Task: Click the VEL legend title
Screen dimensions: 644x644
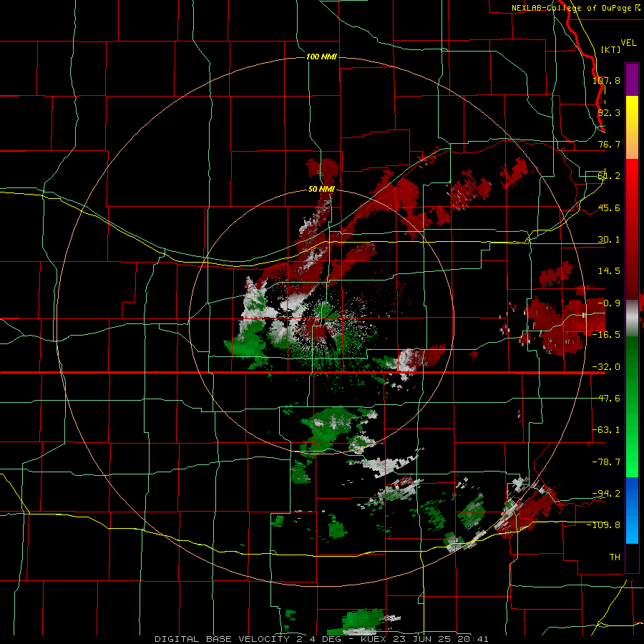Action: (x=628, y=43)
